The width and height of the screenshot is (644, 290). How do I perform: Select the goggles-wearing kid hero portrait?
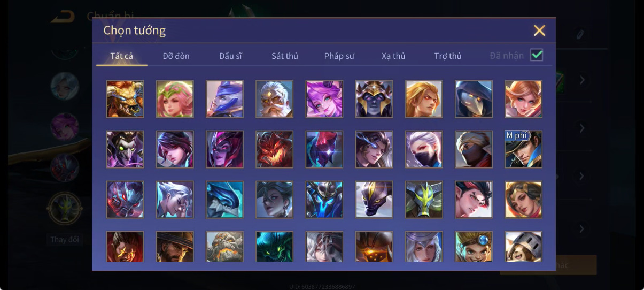tap(474, 247)
